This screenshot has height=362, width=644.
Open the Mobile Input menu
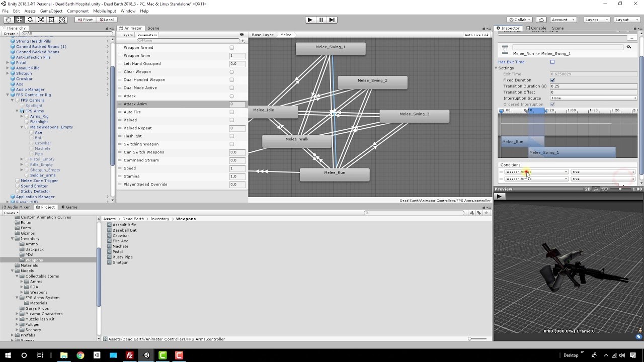[104, 11]
